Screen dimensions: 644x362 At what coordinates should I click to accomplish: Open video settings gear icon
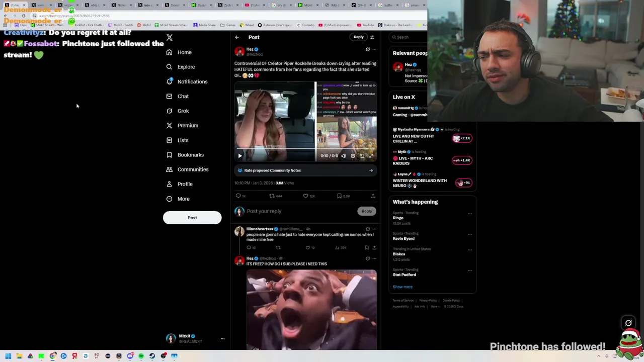(353, 156)
